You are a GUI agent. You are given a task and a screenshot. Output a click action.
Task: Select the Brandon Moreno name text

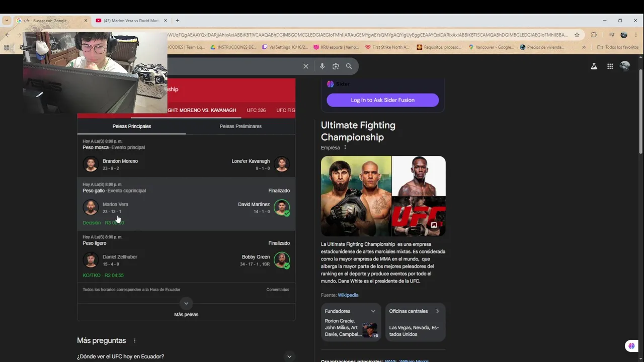[120, 161]
